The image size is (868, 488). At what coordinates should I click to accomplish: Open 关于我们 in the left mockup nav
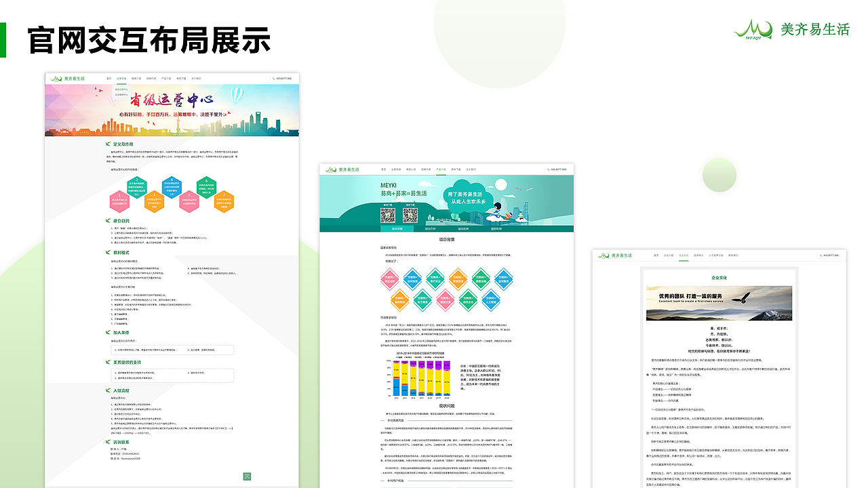click(196, 79)
